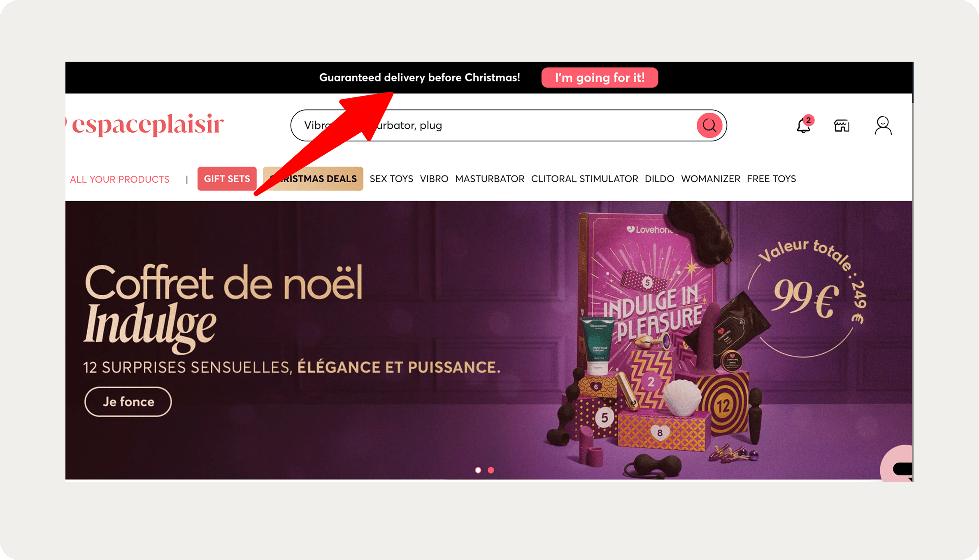Screen dimensions: 979x560
Task: Open ALL YOUR PRODUCTS menu
Action: pyautogui.click(x=120, y=179)
